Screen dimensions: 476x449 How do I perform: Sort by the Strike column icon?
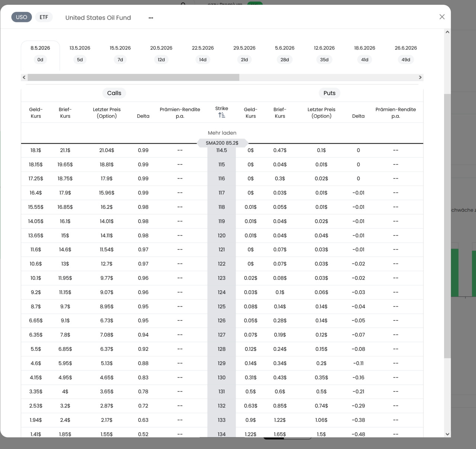222,115
